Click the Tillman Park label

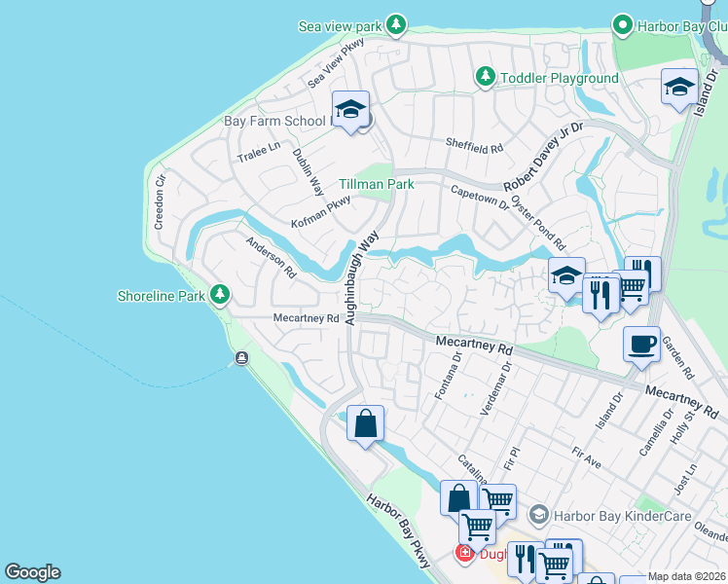click(376, 184)
